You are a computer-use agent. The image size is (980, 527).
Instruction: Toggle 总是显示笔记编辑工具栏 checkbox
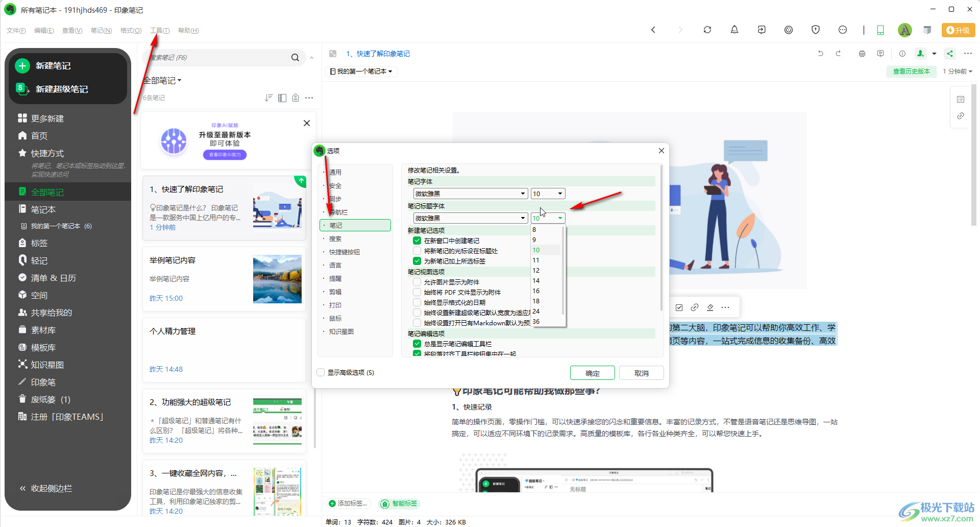(417, 344)
